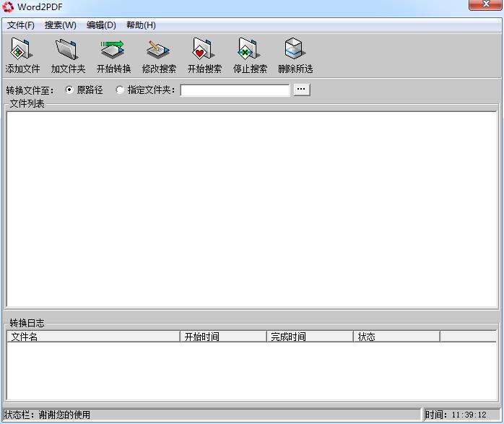Viewport: 504px width, 424px height.
Task: Click the 完成时间 column header
Action: point(310,337)
